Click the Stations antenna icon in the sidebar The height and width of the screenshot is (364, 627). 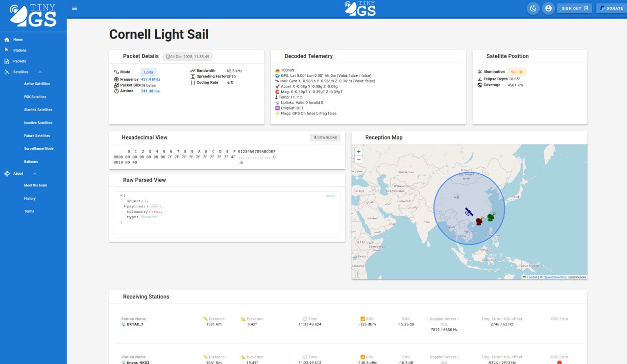[x=7, y=50]
